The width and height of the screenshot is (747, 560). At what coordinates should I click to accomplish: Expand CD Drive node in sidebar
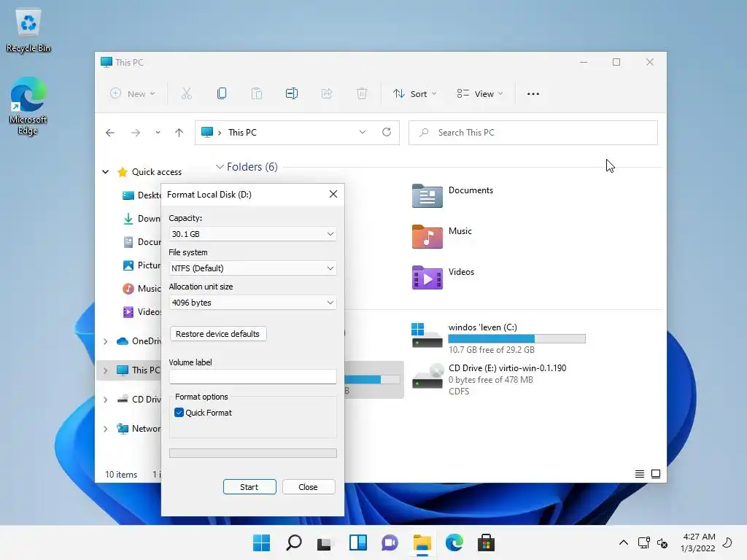click(105, 400)
